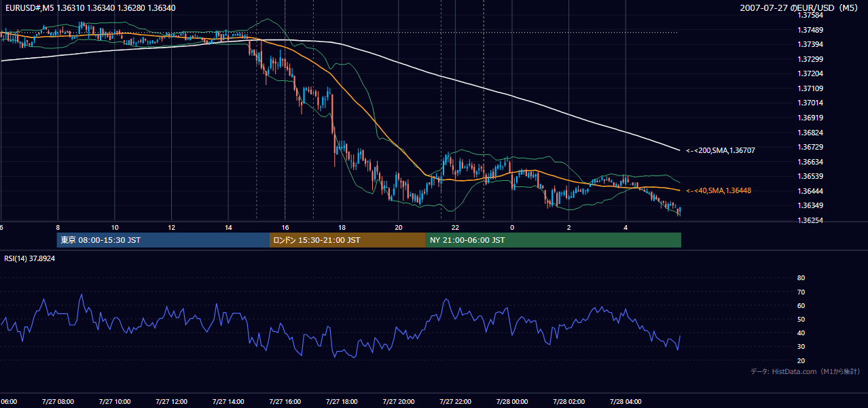Click price axis value 1.37109
The width and height of the screenshot is (868, 408).
pyautogui.click(x=810, y=88)
